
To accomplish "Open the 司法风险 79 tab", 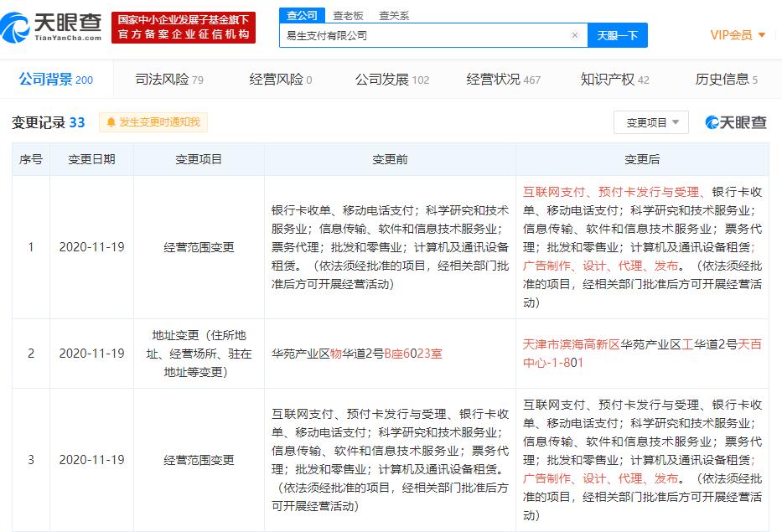I will 169,79.
